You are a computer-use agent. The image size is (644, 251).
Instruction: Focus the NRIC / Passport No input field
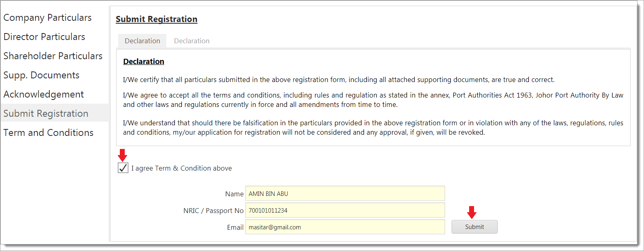click(x=345, y=210)
